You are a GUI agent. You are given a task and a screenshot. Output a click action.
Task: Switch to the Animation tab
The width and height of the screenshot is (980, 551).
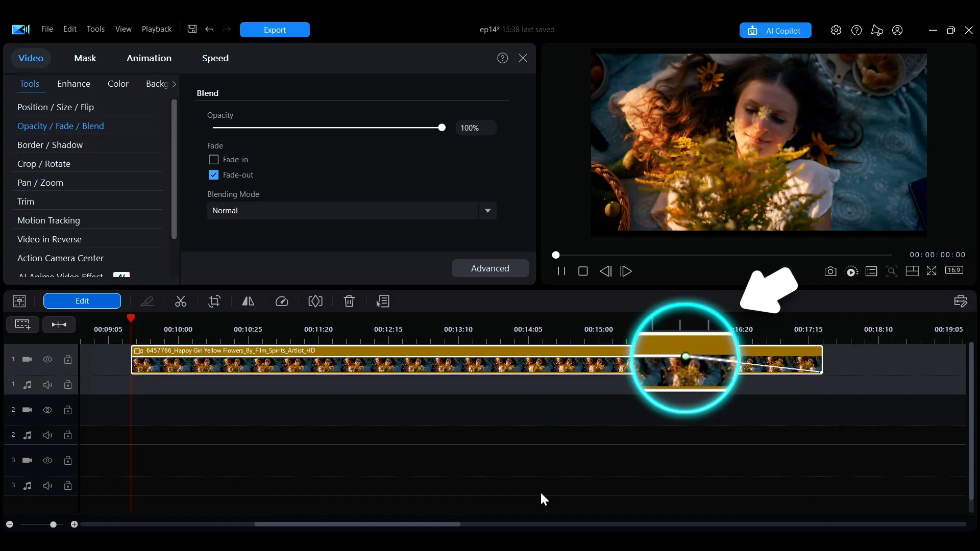(149, 58)
